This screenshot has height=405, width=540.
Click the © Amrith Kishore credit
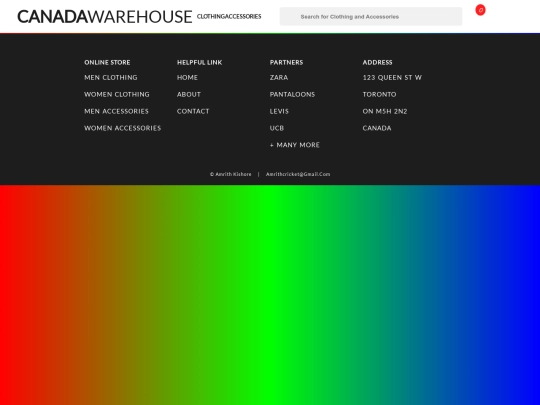tap(231, 174)
